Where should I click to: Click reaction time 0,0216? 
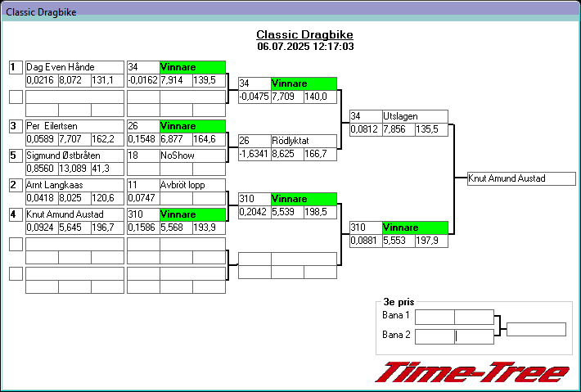42,81
